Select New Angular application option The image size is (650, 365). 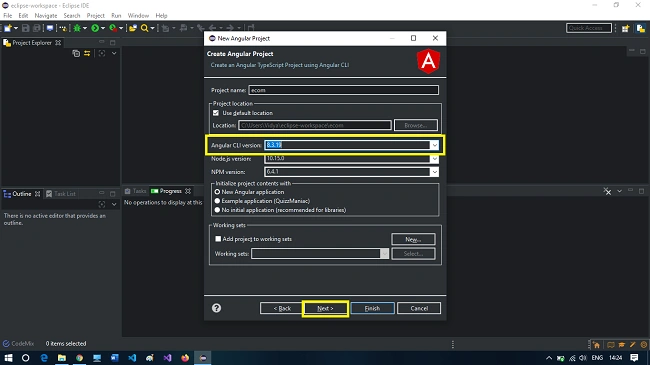[217, 192]
